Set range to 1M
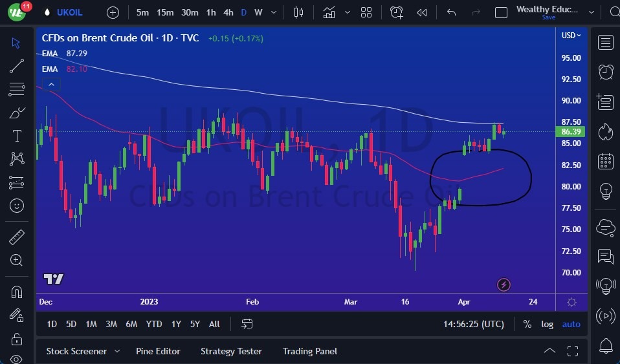This screenshot has height=364, width=620. click(x=91, y=324)
